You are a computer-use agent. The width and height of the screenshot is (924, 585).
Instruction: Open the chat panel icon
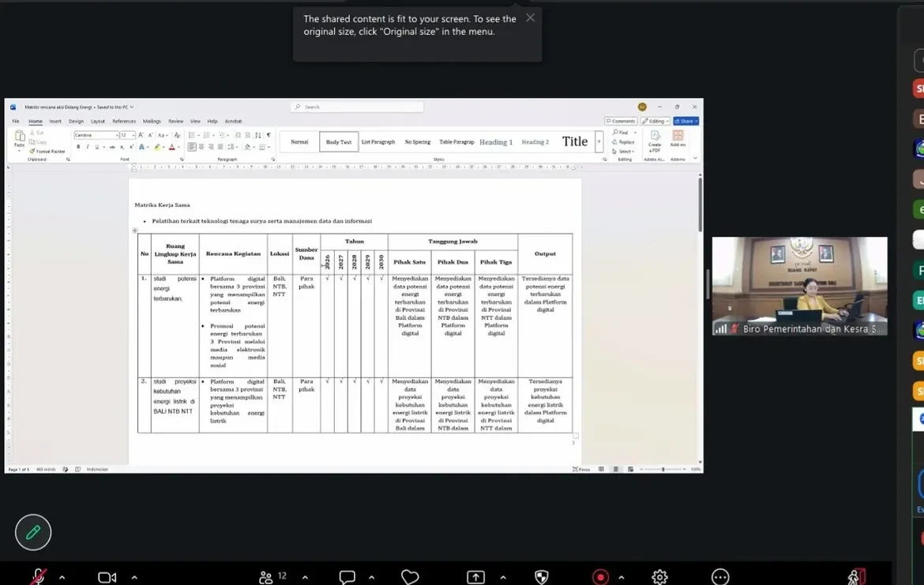(347, 577)
